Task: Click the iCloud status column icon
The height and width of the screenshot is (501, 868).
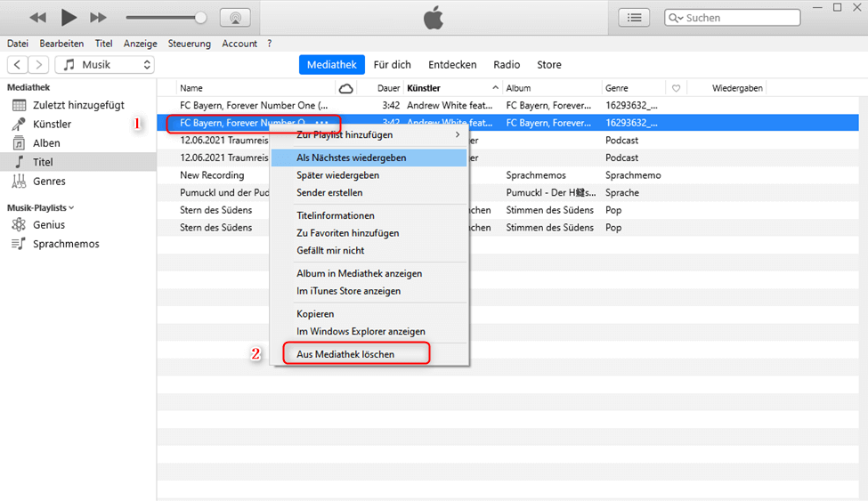Action: [x=346, y=88]
